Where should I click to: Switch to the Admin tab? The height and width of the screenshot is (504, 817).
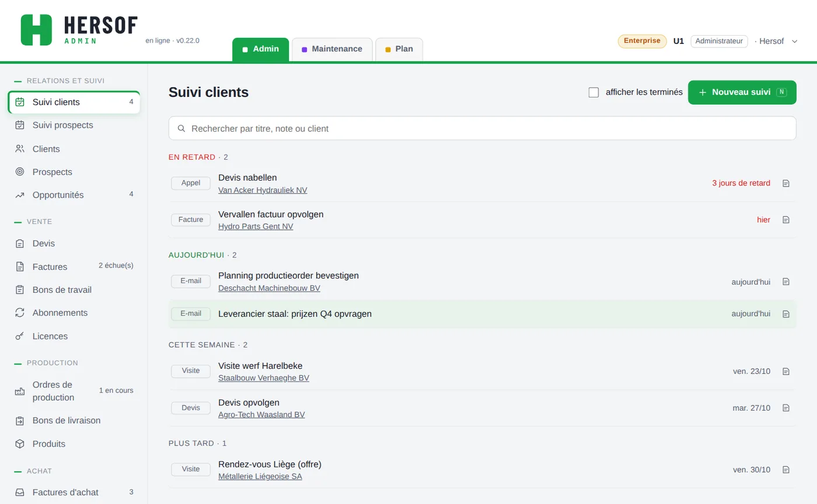click(x=260, y=49)
